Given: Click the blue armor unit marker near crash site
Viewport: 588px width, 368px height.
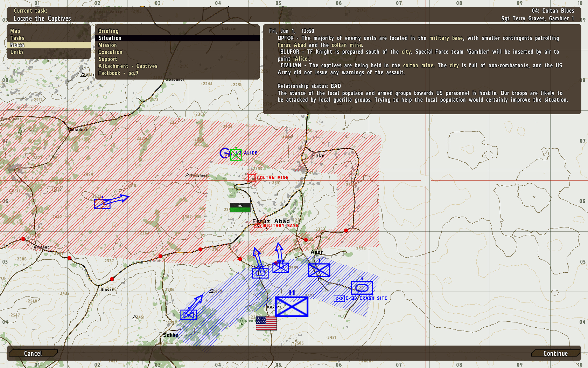Looking at the screenshot, I should pyautogui.click(x=362, y=288).
